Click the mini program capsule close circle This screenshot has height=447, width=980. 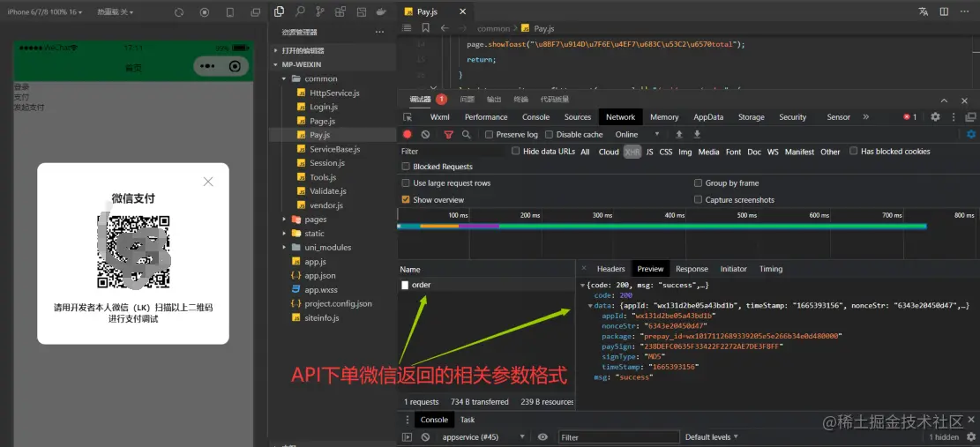click(235, 66)
